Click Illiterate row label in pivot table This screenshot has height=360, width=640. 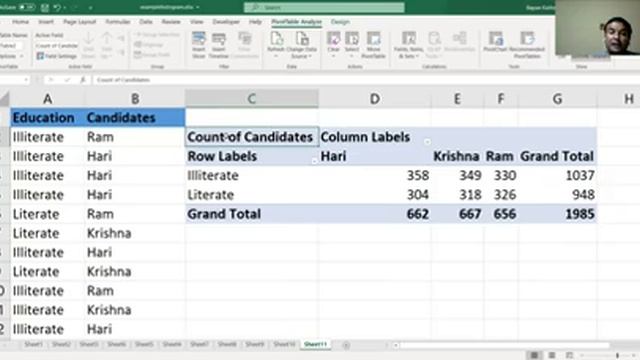coord(213,176)
